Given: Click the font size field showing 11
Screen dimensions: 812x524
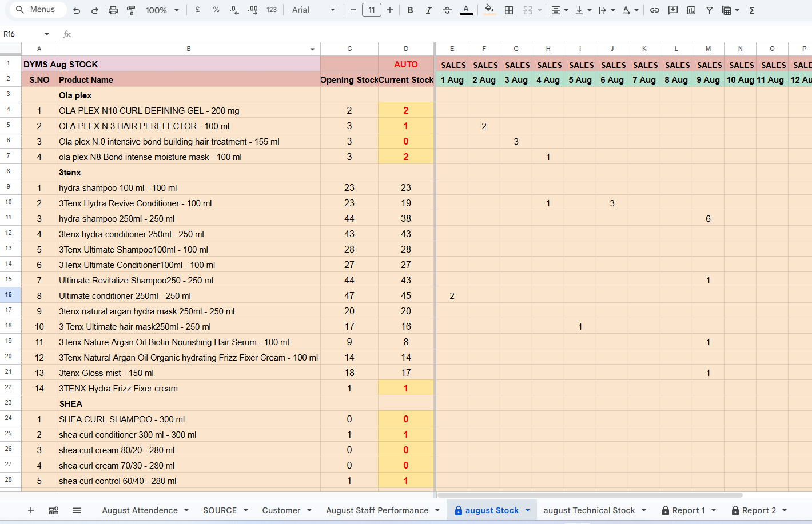Looking at the screenshot, I should pyautogui.click(x=372, y=10).
